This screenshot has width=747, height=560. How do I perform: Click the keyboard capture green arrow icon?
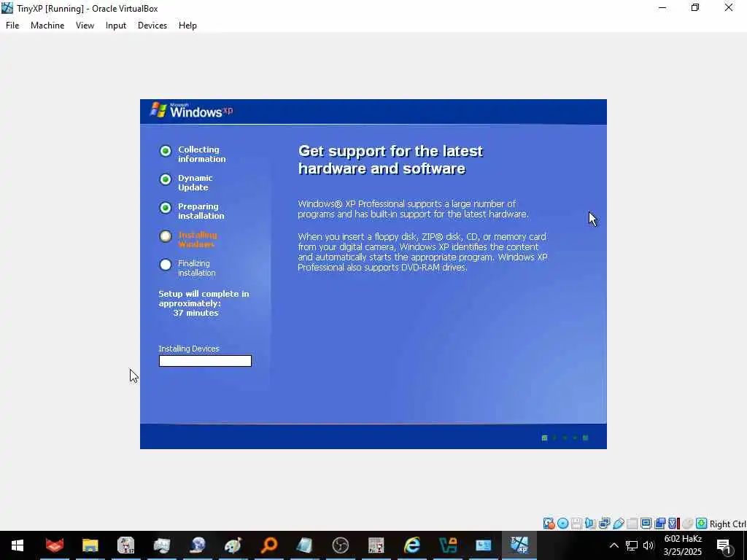tap(702, 524)
